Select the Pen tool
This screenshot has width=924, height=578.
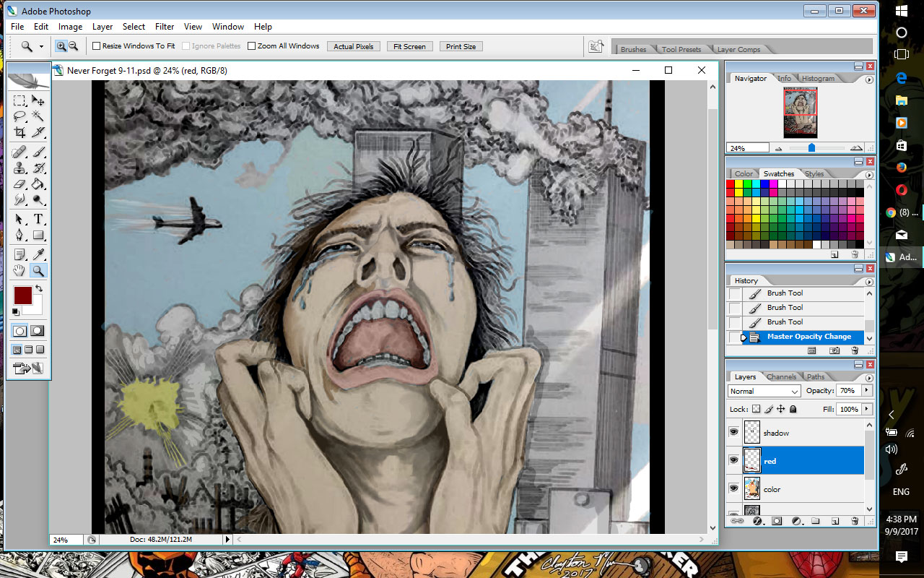(19, 236)
